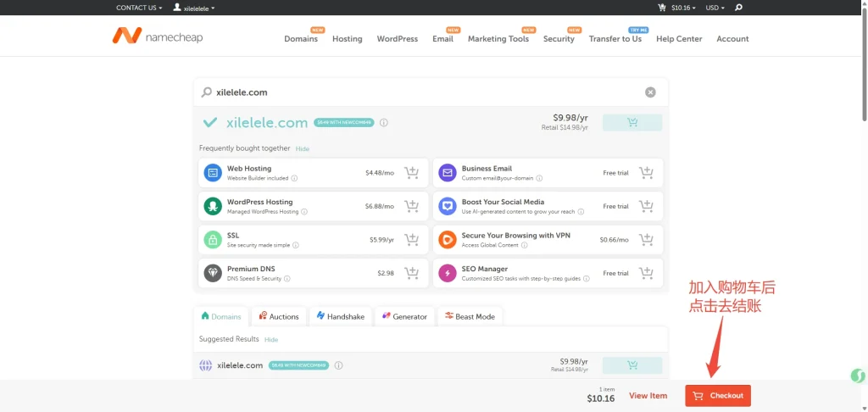
Task: Open the USD currency dropdown
Action: pos(715,8)
